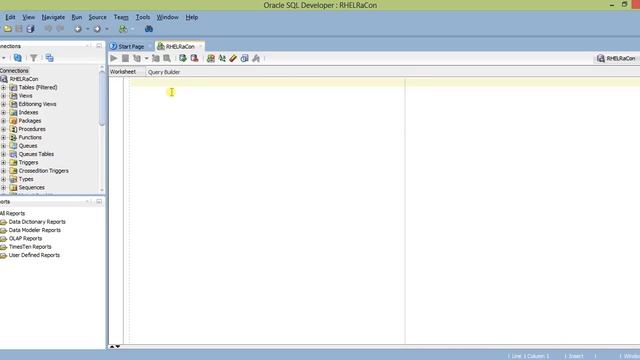Open the Navigate menu
This screenshot has height=360, width=640.
click(53, 17)
